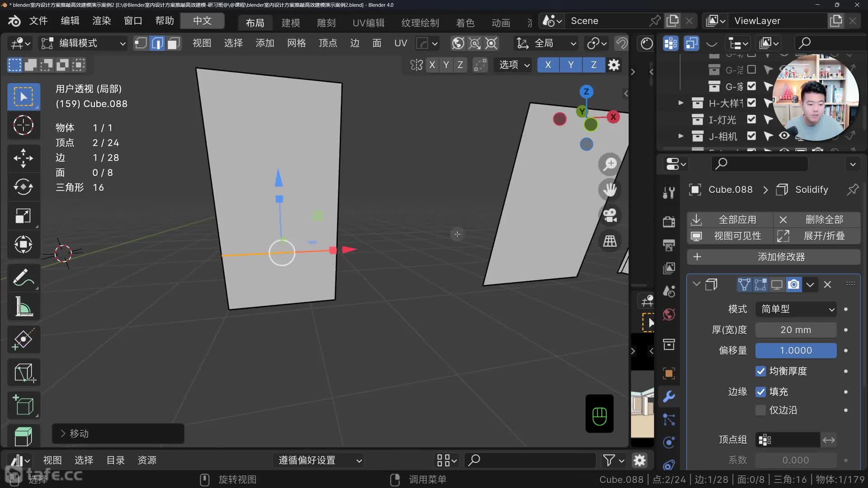This screenshot has width=868, height=488.
Task: Switch to face select mode
Action: click(174, 43)
